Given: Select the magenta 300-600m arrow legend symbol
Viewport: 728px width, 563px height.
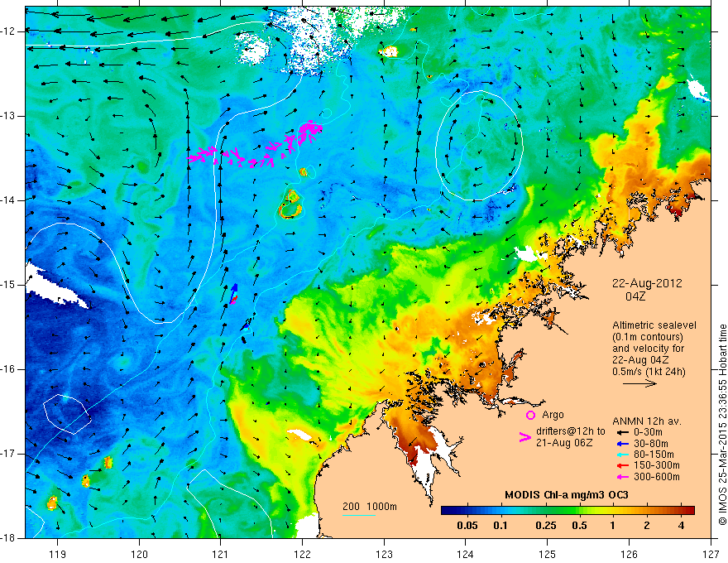Looking at the screenshot, I should point(622,477).
